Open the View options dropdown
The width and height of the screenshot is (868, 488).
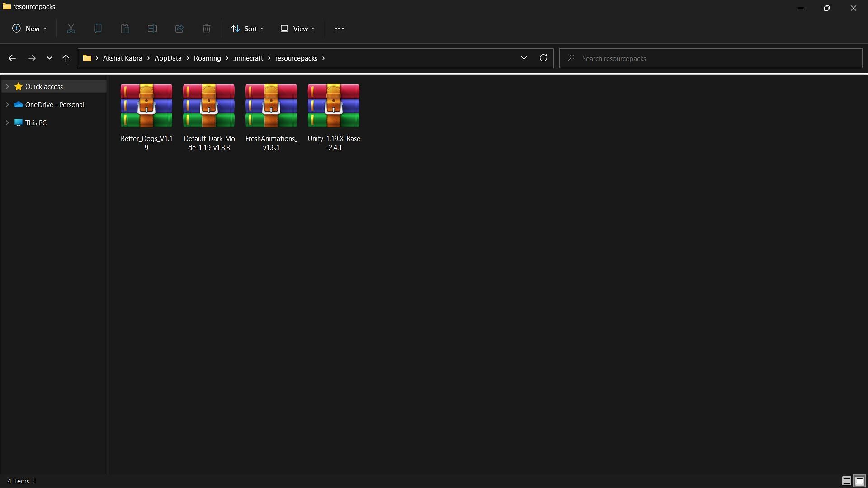pyautogui.click(x=298, y=28)
